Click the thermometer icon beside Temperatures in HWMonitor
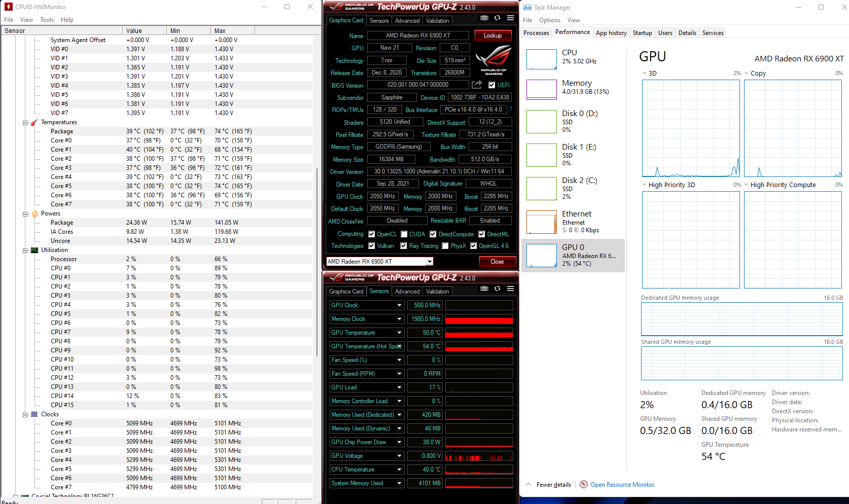This screenshot has height=504, width=849. (34, 122)
